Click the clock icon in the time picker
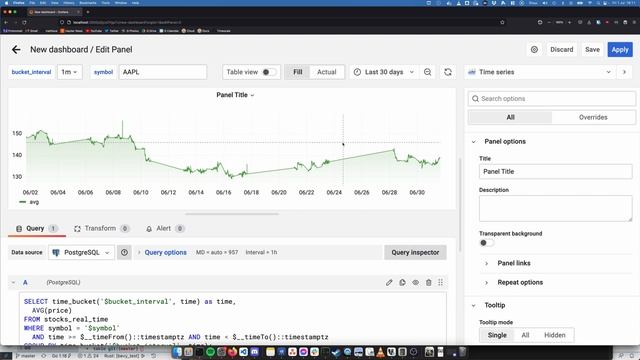The width and height of the screenshot is (640, 360). [357, 72]
